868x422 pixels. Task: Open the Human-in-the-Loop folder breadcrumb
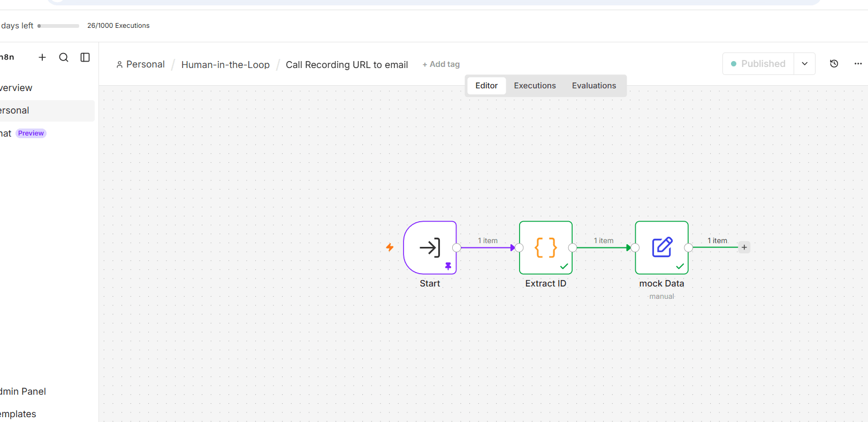[225, 65]
